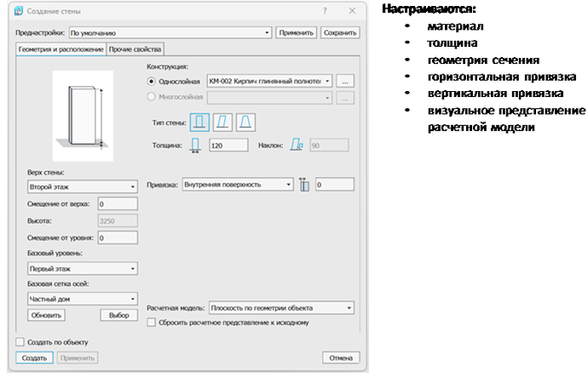
Task: Click the Обновить button
Action: 46,315
